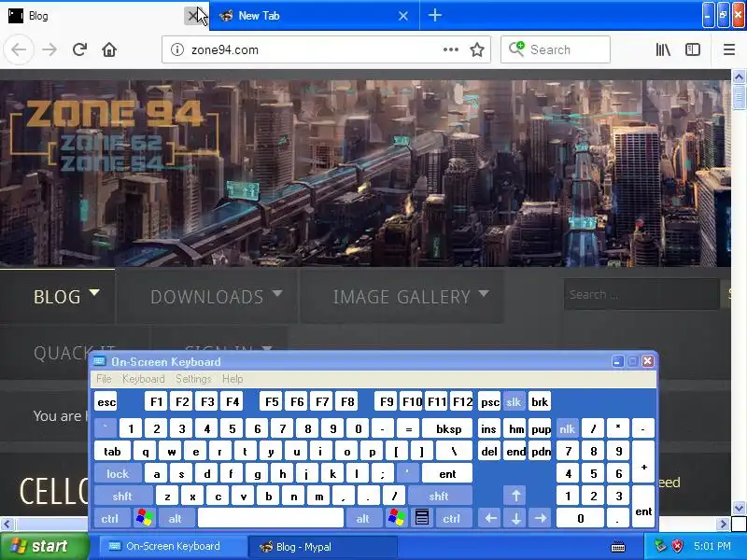Click the website Search ... field
The width and height of the screenshot is (747, 560).
(641, 294)
